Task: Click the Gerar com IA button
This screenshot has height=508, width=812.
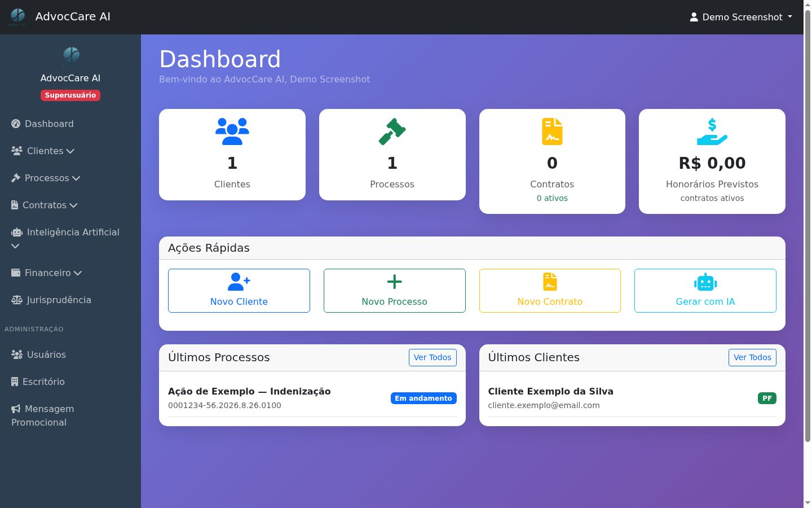Action: point(705,291)
